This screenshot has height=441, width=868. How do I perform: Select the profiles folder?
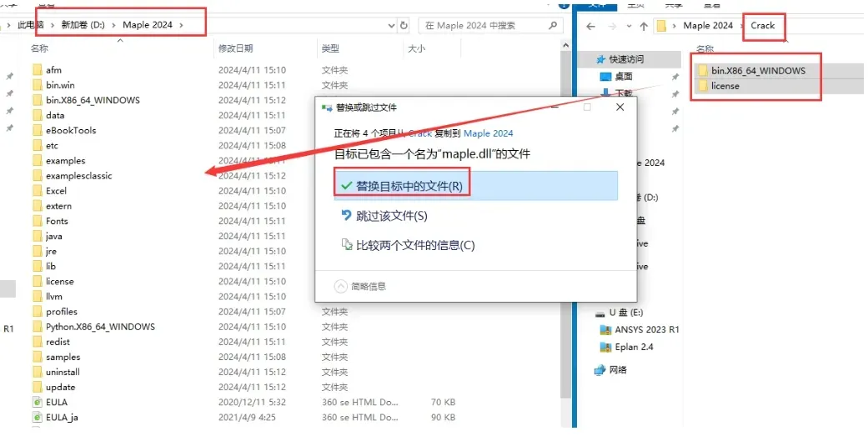pyautogui.click(x=62, y=312)
